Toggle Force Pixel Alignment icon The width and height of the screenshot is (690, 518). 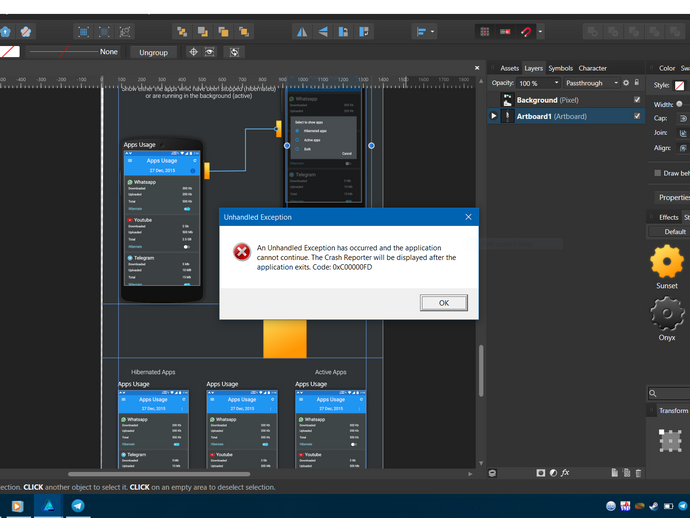pyautogui.click(x=505, y=32)
